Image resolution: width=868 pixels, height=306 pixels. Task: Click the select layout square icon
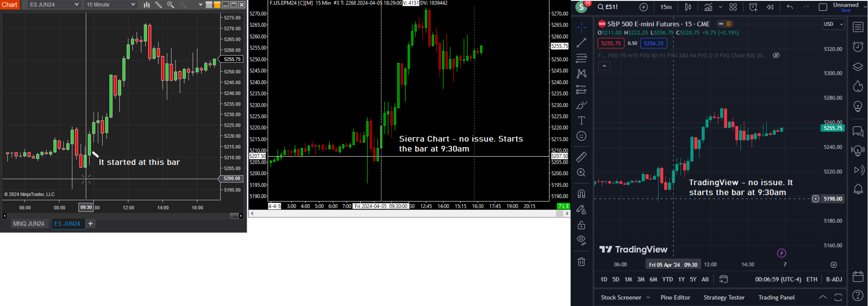coord(823,7)
